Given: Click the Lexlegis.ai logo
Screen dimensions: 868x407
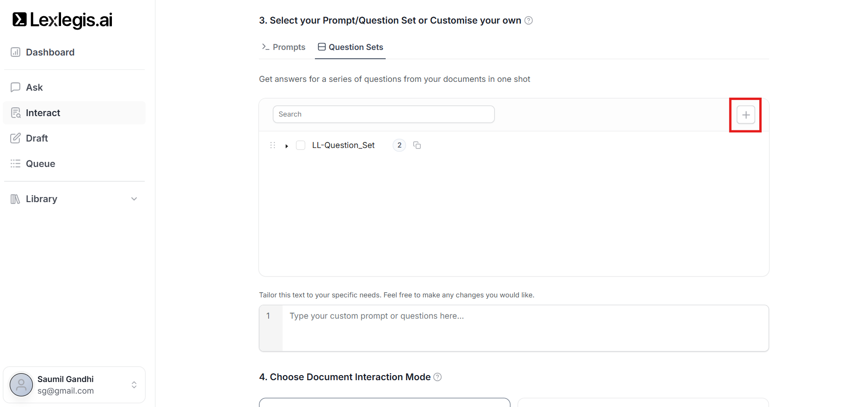Looking at the screenshot, I should pos(62,20).
